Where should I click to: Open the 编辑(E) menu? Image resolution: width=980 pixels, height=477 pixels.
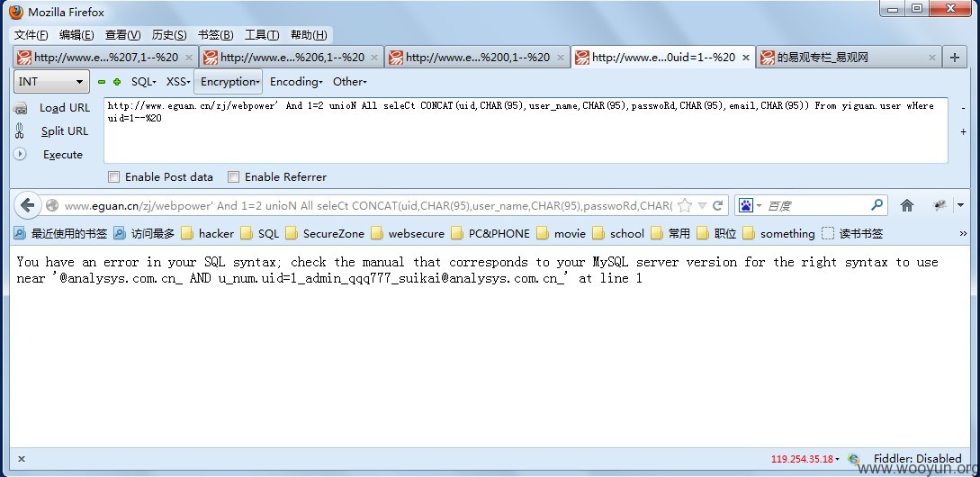pos(76,35)
